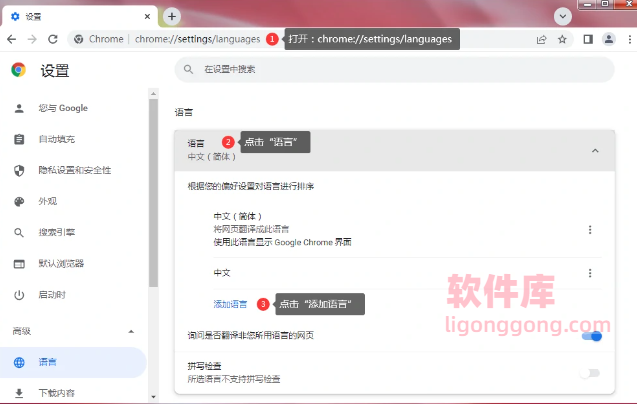Toggle the side panel icon
The height and width of the screenshot is (404, 637).
pyautogui.click(x=588, y=39)
